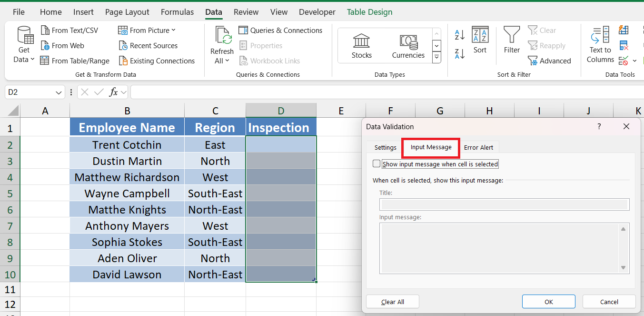This screenshot has width=644, height=316.
Task: Go to the Review tab
Action: coord(246,12)
